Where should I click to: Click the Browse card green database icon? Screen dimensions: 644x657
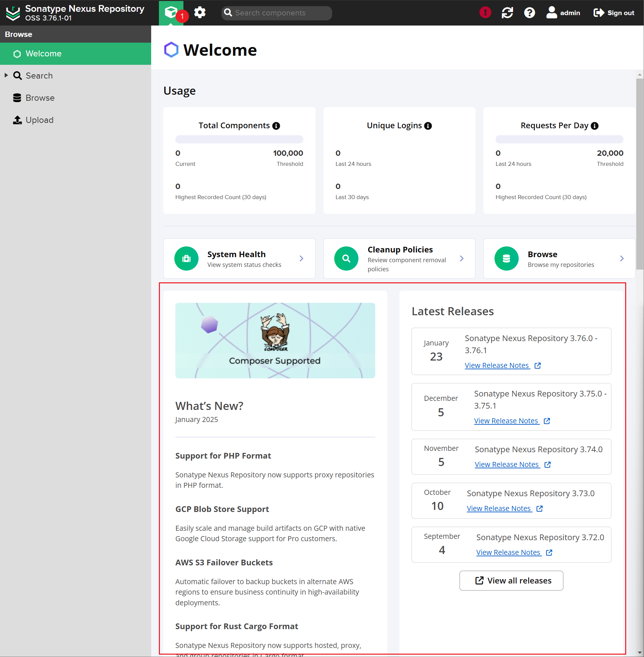[506, 259]
